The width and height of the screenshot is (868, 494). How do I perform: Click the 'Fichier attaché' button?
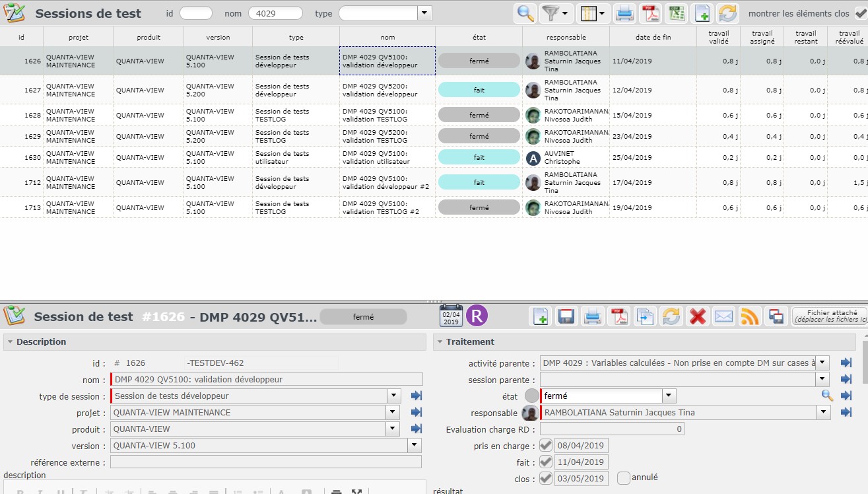830,316
